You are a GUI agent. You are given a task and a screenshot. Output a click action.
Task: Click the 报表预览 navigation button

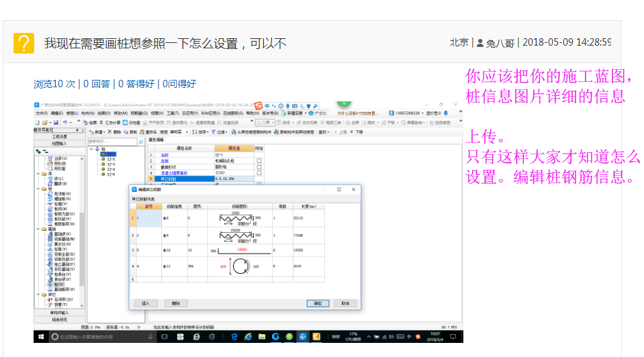(x=60, y=319)
